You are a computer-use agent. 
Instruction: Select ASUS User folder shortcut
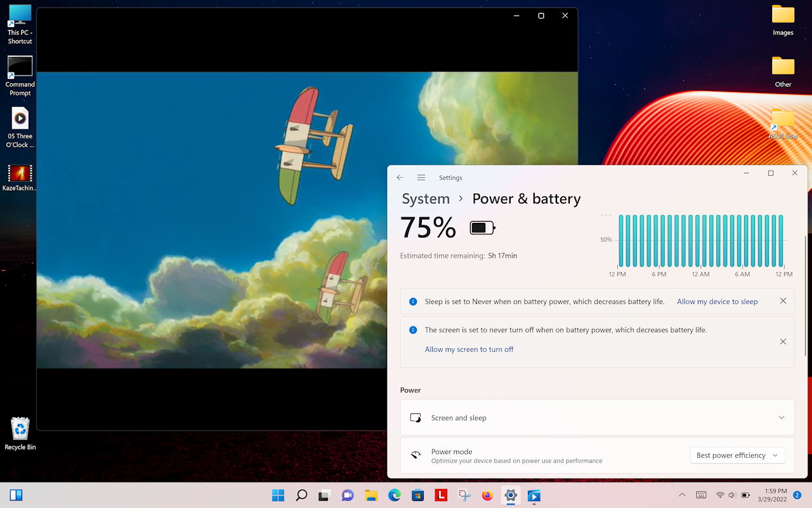pyautogui.click(x=783, y=124)
